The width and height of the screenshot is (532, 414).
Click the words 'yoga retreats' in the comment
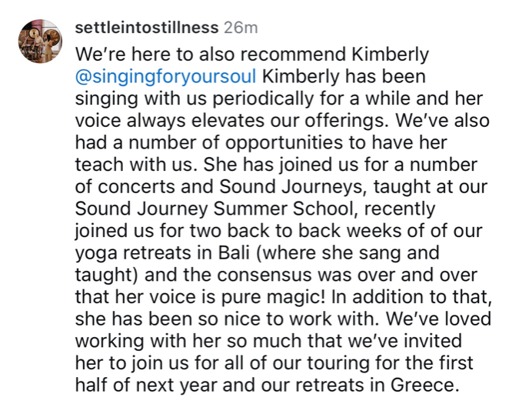(x=133, y=253)
